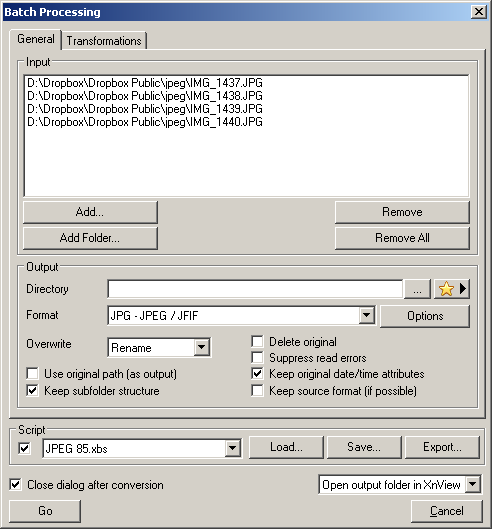Enable Suppress read errors checkbox

click(x=257, y=357)
